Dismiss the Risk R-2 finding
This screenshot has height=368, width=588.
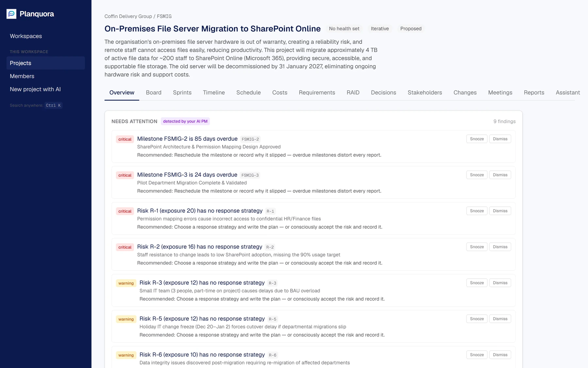click(x=500, y=247)
